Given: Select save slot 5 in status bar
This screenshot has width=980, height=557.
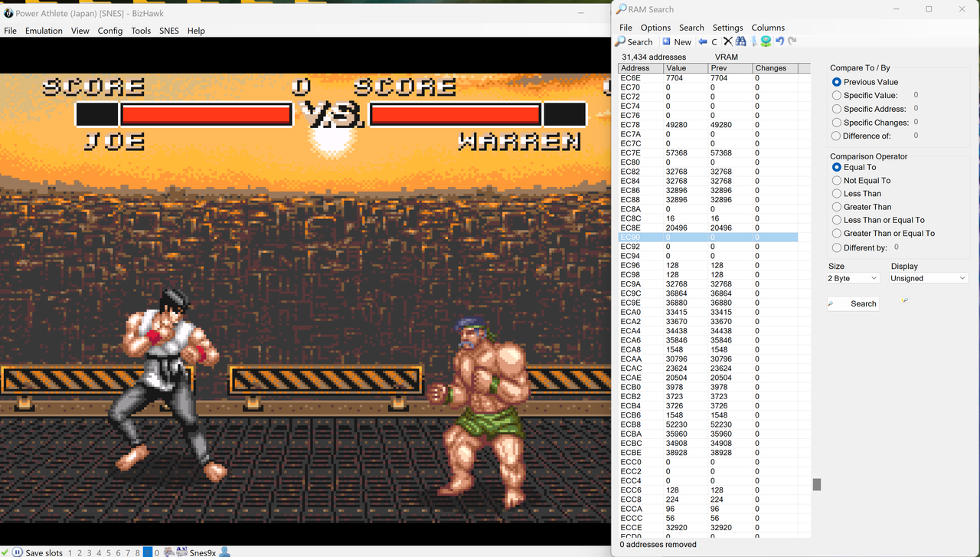Looking at the screenshot, I should [109, 553].
